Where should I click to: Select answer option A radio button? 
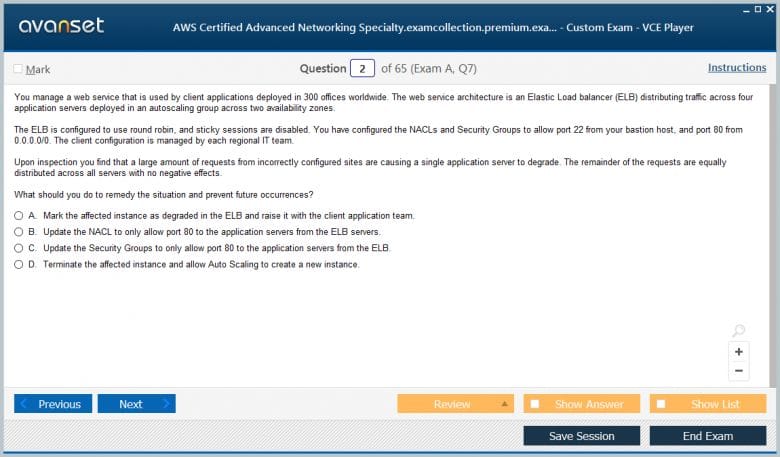click(x=19, y=216)
